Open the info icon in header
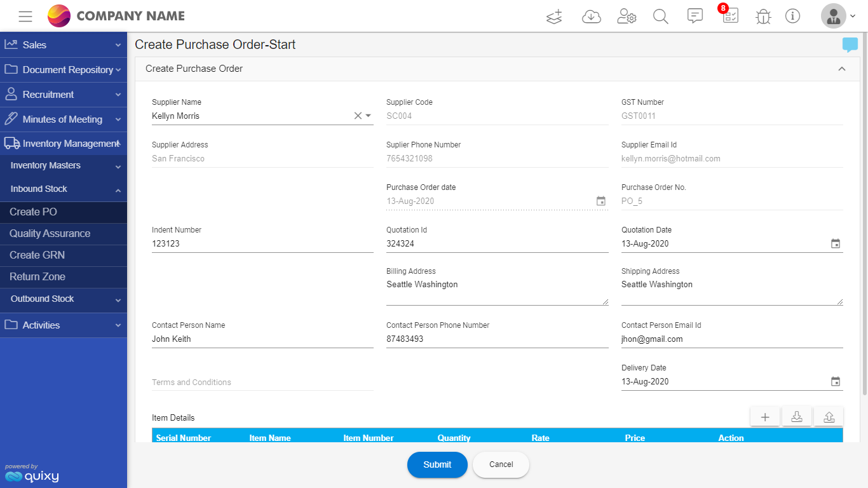This screenshot has height=488, width=868. pos(792,16)
